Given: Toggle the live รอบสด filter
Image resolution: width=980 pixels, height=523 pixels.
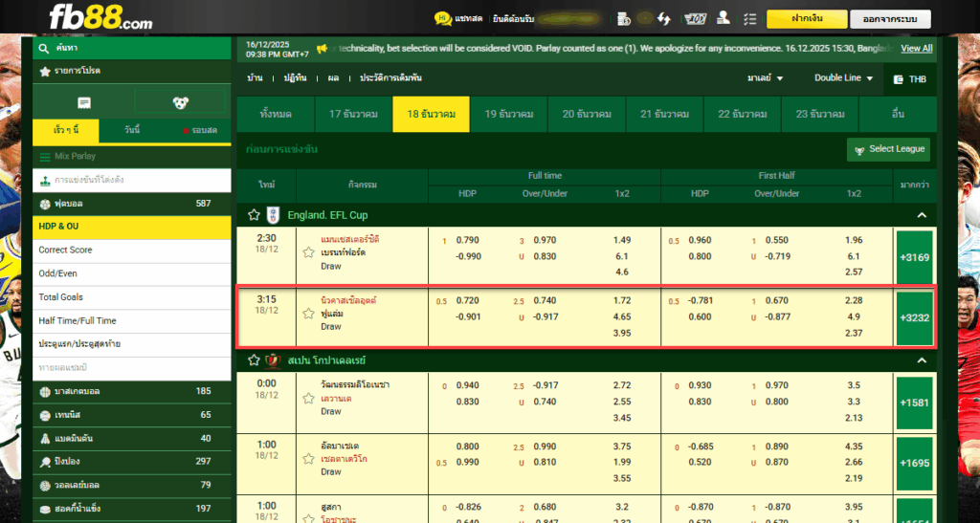Looking at the screenshot, I should (x=200, y=130).
